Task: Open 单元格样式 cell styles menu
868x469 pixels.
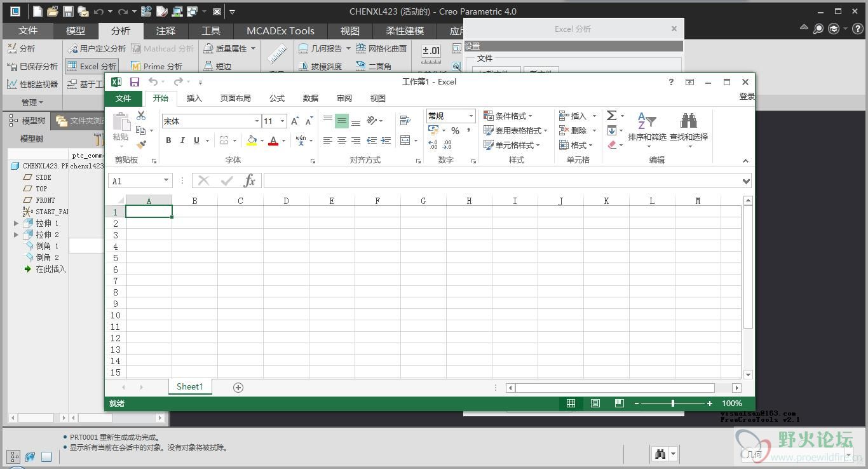Action: tap(512, 145)
